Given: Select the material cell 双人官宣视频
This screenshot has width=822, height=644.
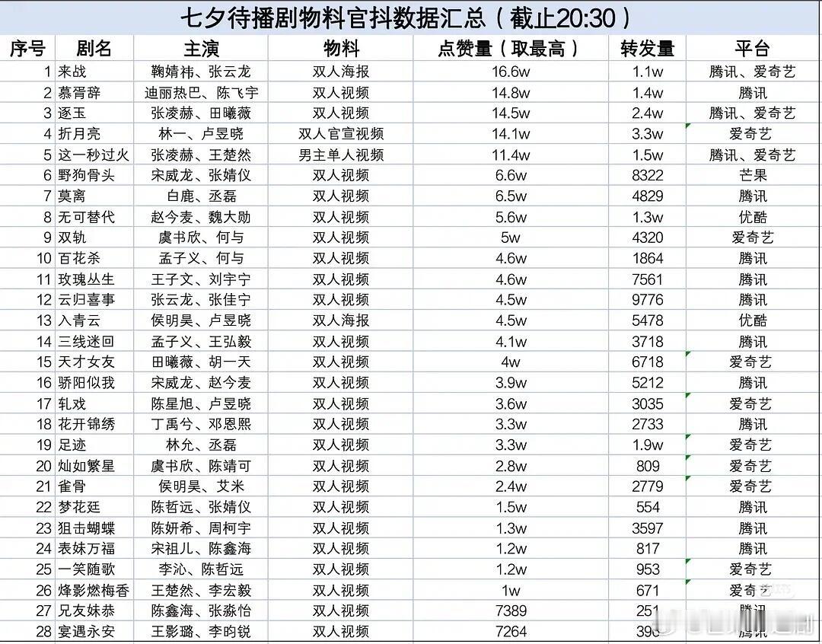Looking at the screenshot, I should click(341, 134).
